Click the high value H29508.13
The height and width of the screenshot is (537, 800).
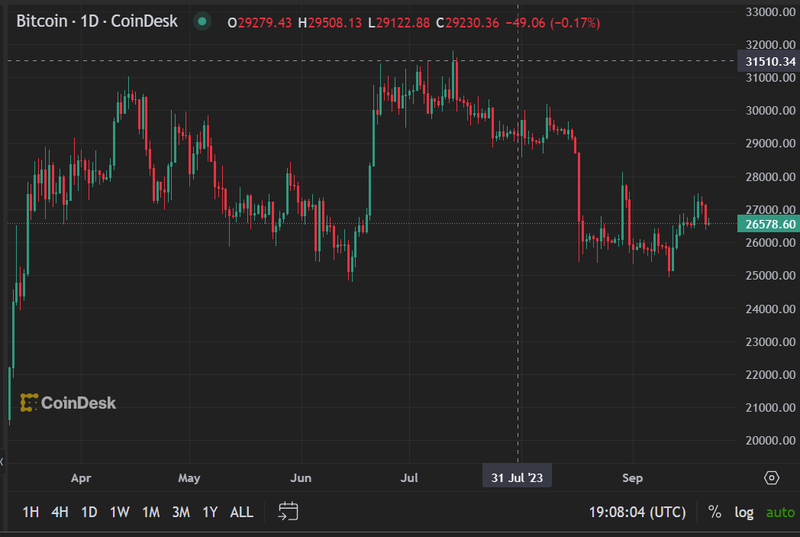[x=330, y=23]
